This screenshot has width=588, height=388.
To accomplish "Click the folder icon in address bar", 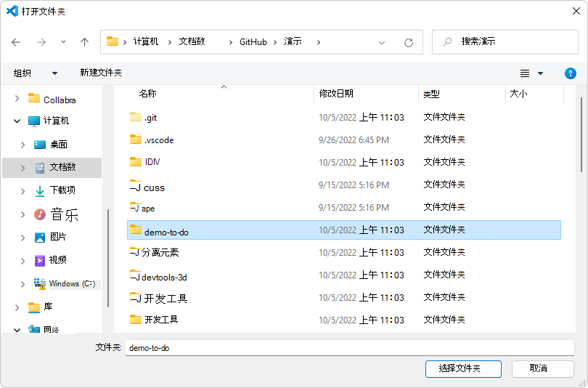I will pyautogui.click(x=113, y=41).
